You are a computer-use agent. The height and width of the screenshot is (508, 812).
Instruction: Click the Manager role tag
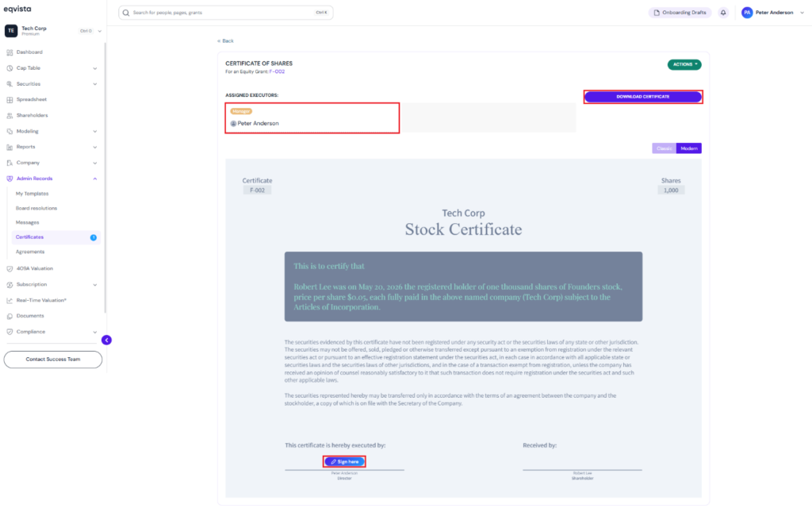(x=241, y=111)
